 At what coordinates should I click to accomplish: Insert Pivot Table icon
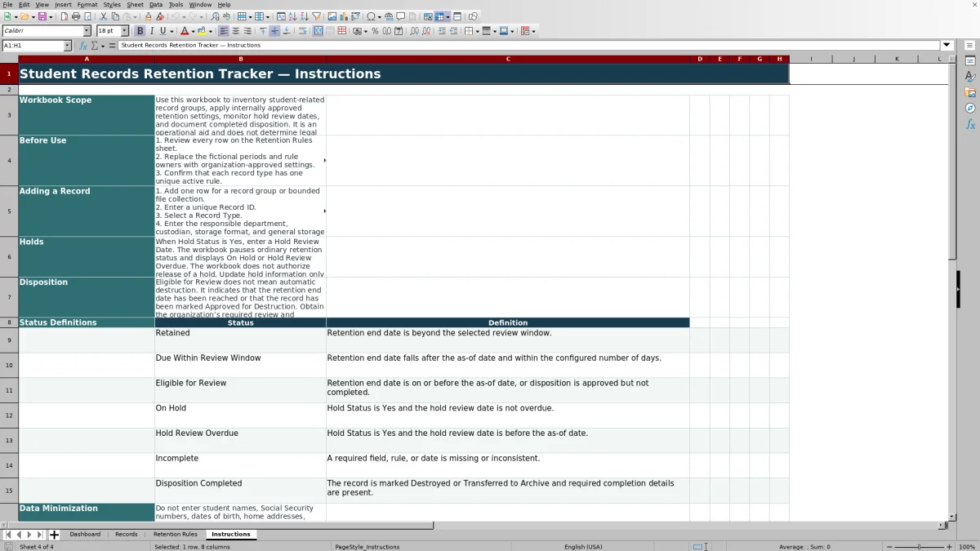pyautogui.click(x=355, y=16)
